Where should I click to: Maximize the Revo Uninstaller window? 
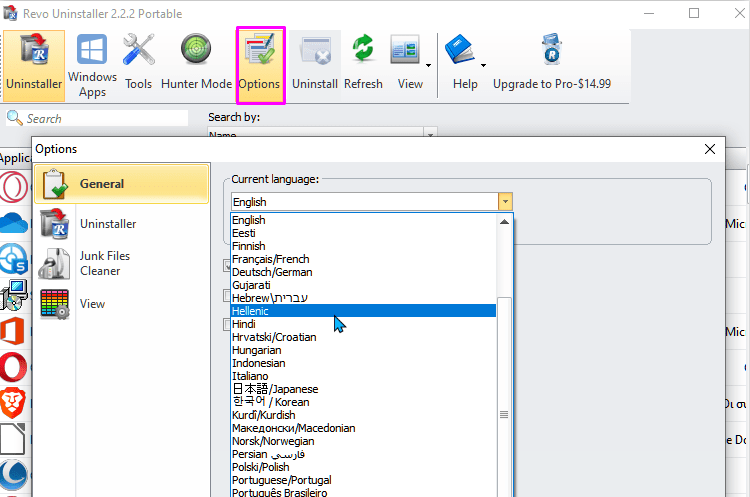click(x=694, y=13)
